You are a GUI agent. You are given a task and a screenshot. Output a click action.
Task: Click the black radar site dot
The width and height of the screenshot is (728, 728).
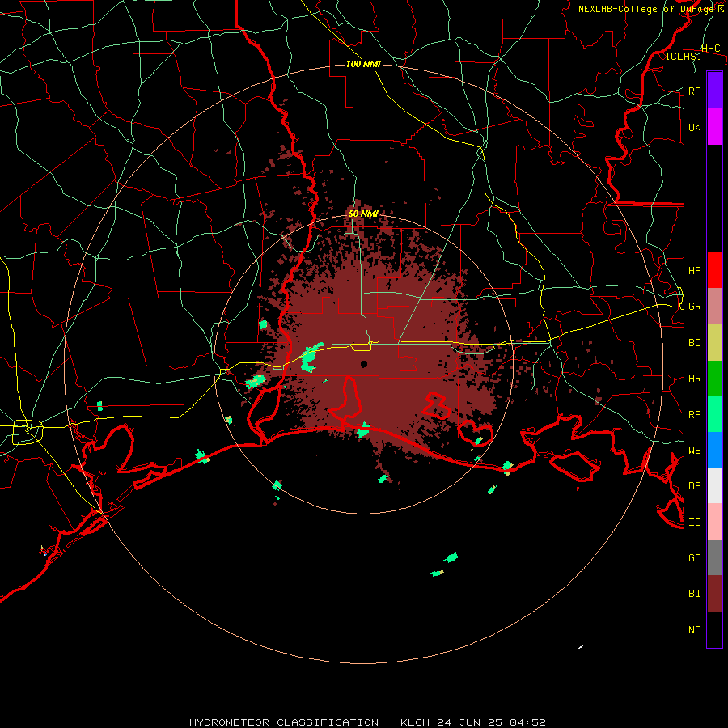pyautogui.click(x=364, y=364)
